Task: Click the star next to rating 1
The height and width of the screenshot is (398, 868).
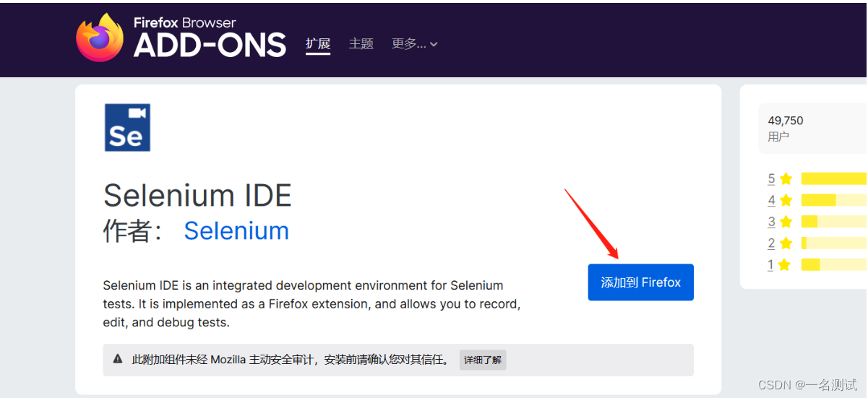Action: pos(785,265)
